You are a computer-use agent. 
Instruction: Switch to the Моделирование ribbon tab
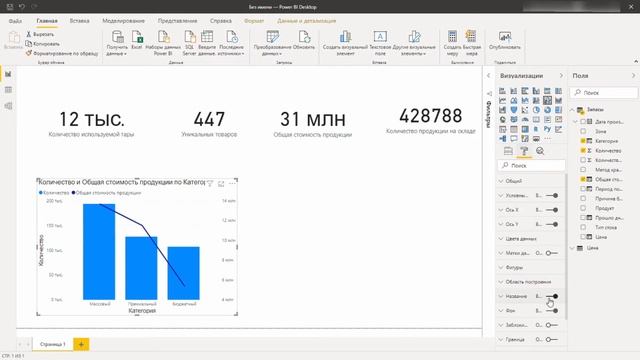[123, 21]
